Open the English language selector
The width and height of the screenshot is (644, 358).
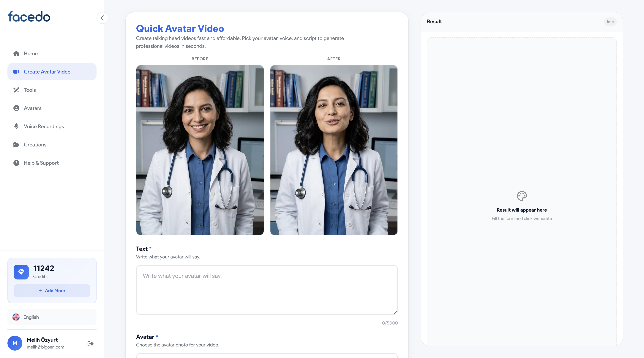pos(52,317)
